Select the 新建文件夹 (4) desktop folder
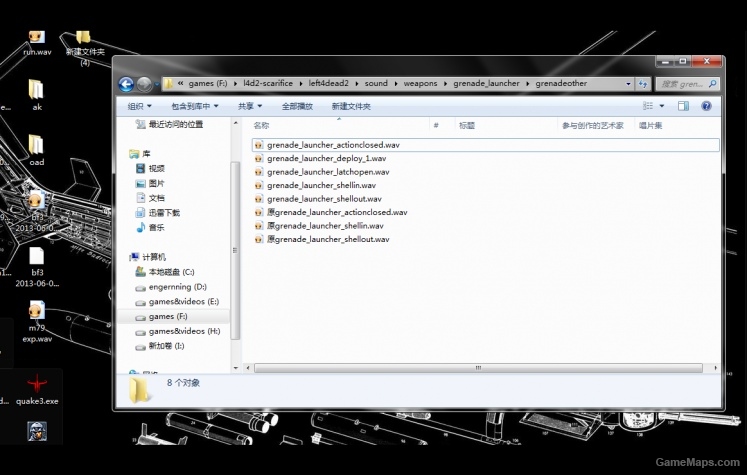The height and width of the screenshot is (475, 747). tap(85, 49)
